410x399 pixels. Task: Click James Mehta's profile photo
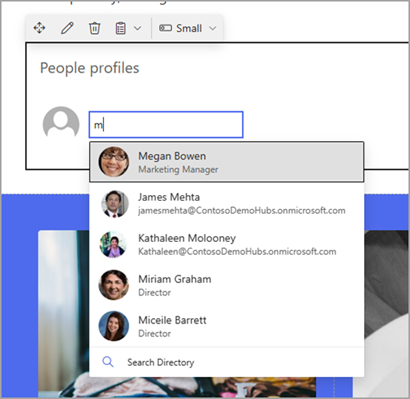pyautogui.click(x=114, y=203)
